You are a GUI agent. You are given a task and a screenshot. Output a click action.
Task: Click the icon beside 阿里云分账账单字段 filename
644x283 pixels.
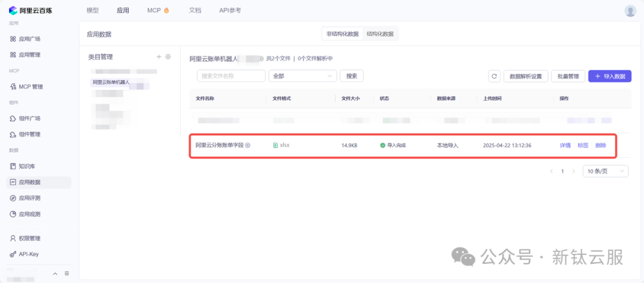[x=247, y=145]
